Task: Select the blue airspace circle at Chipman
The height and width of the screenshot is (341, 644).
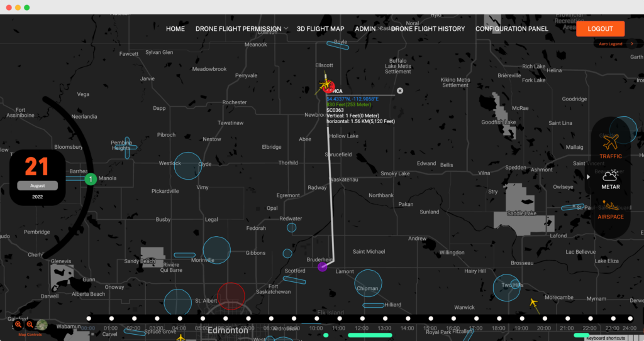Action: tap(369, 283)
